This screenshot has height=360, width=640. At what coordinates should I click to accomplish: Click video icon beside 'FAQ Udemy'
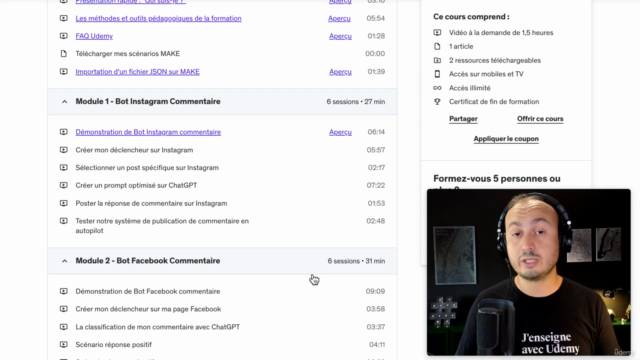(x=64, y=36)
